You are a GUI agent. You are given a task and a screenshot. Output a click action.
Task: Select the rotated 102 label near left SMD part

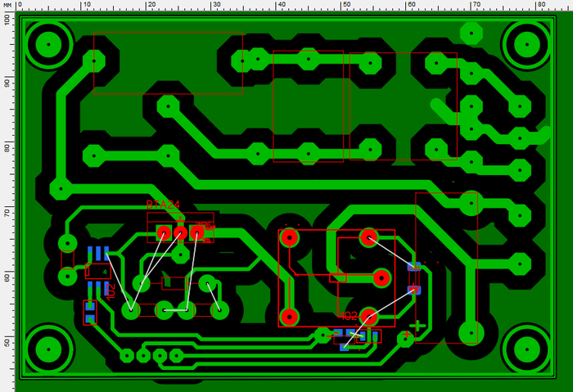click(111, 291)
